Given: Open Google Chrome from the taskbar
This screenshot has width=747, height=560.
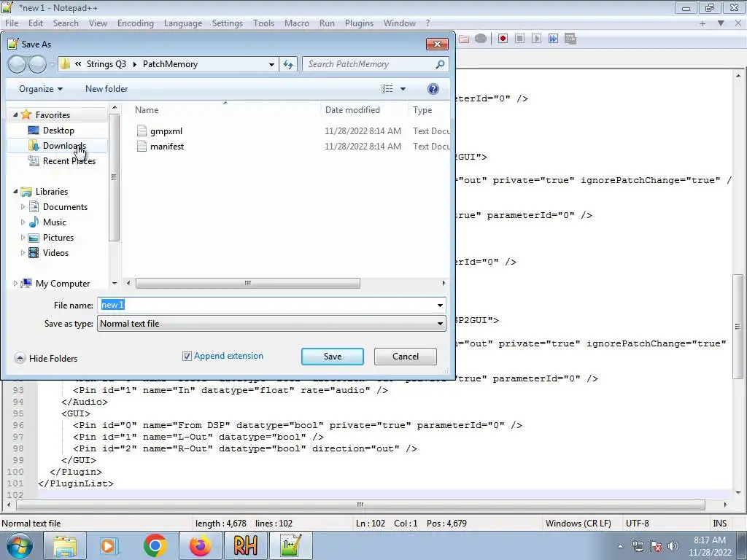Looking at the screenshot, I should tap(155, 545).
